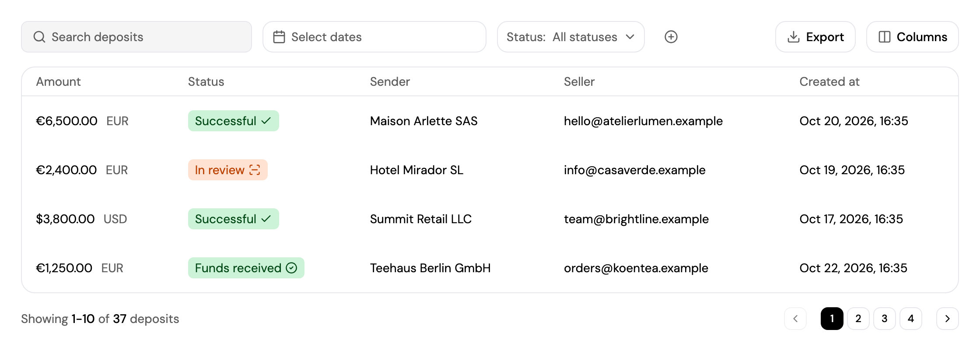Select current page 1 button

(832, 319)
